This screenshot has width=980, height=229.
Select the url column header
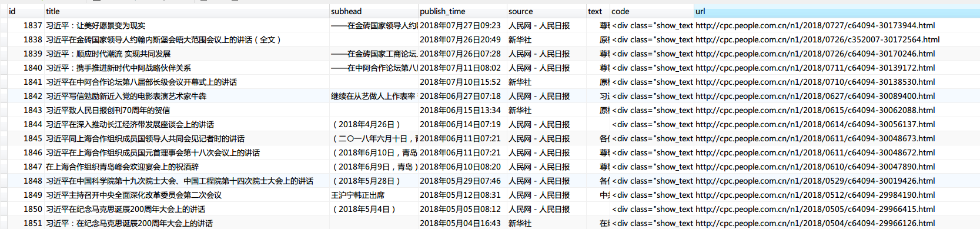[x=837, y=11]
